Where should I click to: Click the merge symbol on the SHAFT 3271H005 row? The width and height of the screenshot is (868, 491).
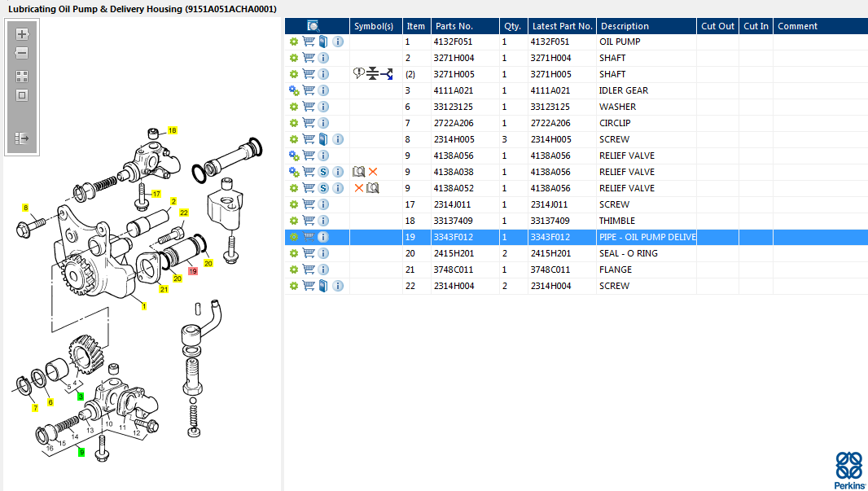(373, 73)
